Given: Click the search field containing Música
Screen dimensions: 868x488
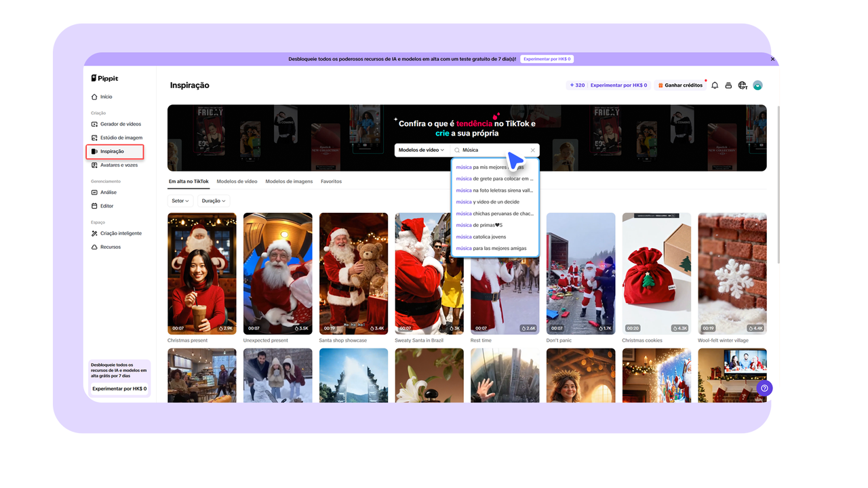Looking at the screenshot, I should click(x=494, y=150).
